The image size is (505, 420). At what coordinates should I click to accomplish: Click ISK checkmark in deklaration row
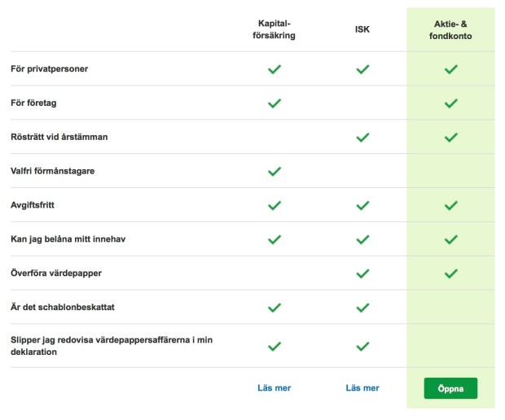[x=362, y=346]
